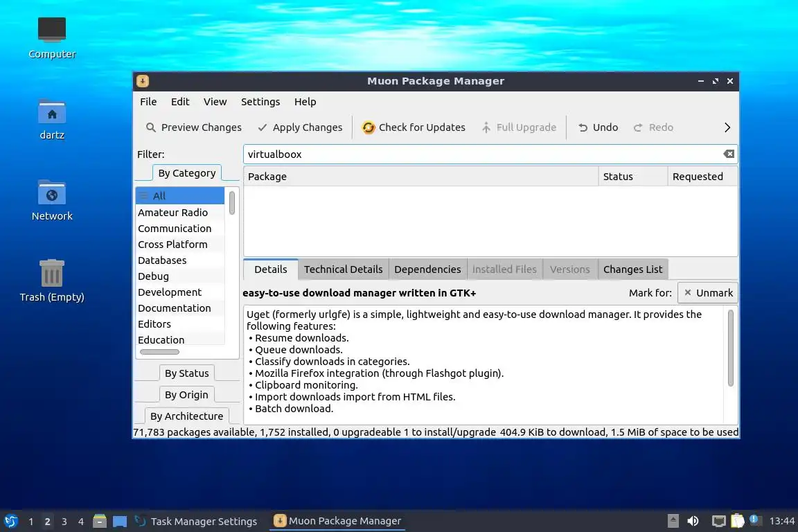Click Muon Package Manager taskbar entry
Screen dimensions: 798x532
tap(337, 521)
